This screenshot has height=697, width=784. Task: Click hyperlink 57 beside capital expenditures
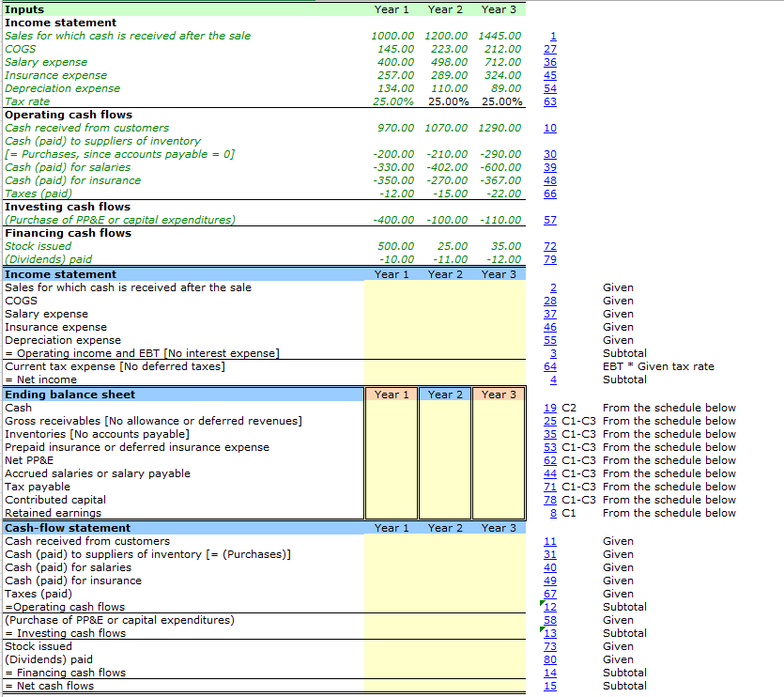(550, 220)
